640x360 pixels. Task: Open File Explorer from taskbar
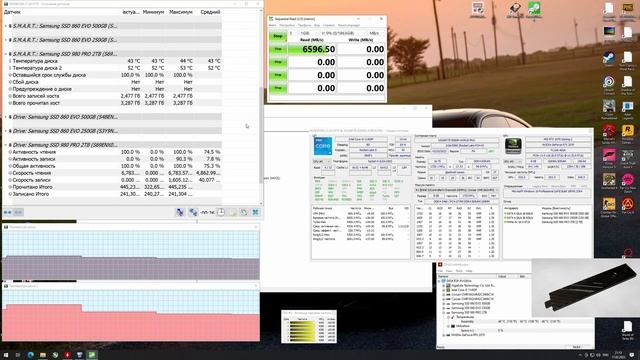point(43,355)
